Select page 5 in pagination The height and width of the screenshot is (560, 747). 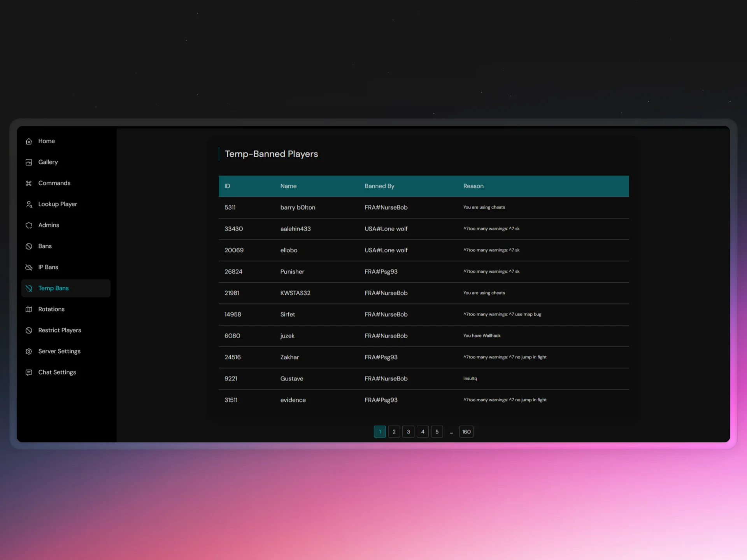(x=437, y=432)
